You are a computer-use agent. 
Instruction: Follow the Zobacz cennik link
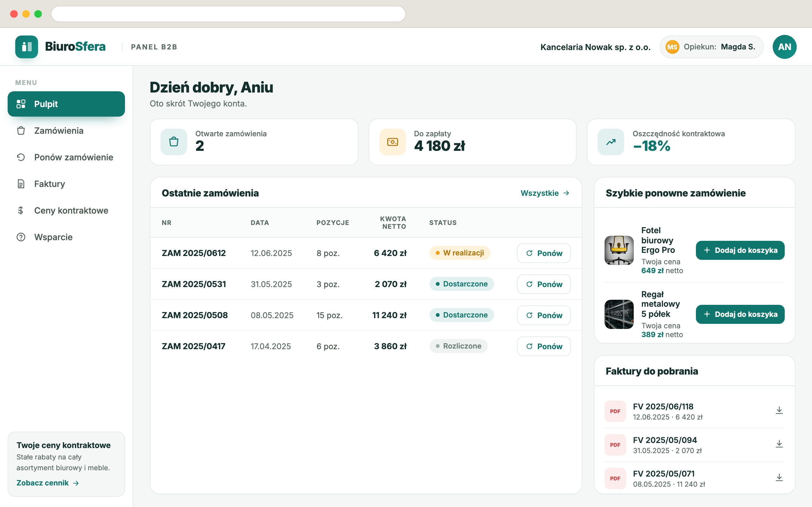pyautogui.click(x=48, y=483)
